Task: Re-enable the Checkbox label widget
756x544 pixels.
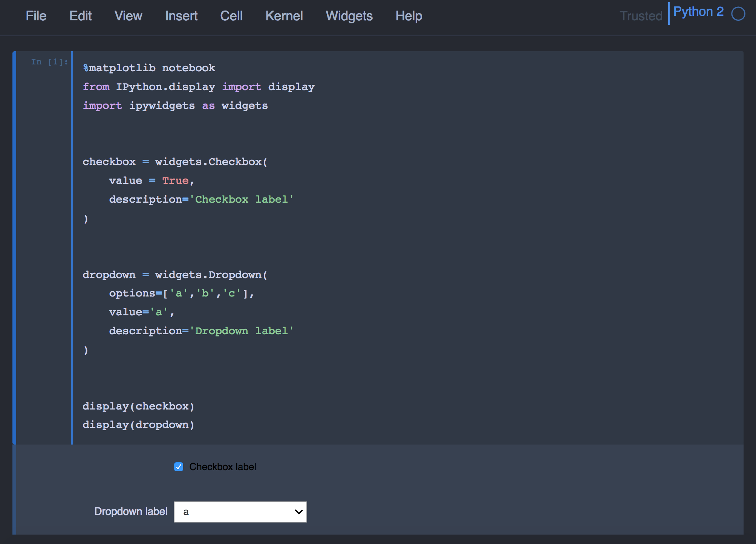Action: coord(179,467)
